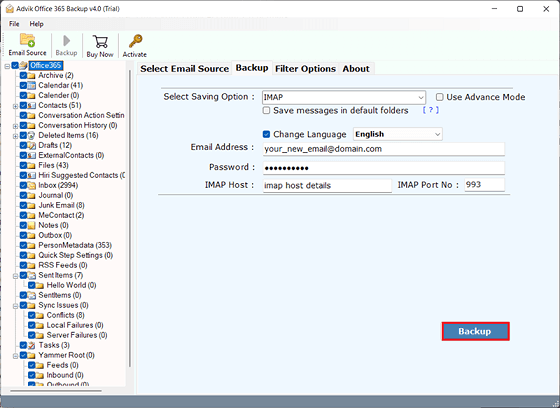Expand the Deleted Items tree node
This screenshot has width=560, height=408.
[15, 136]
